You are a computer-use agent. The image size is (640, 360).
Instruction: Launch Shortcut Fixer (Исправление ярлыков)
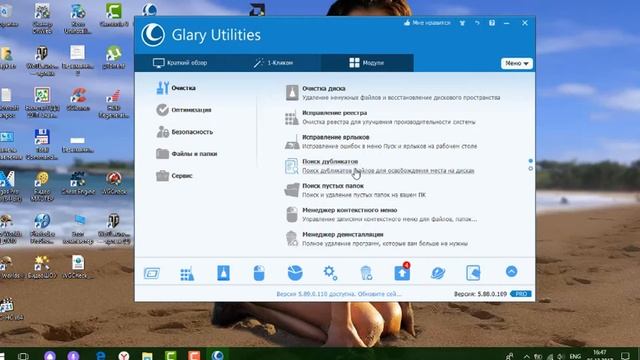click(381, 142)
